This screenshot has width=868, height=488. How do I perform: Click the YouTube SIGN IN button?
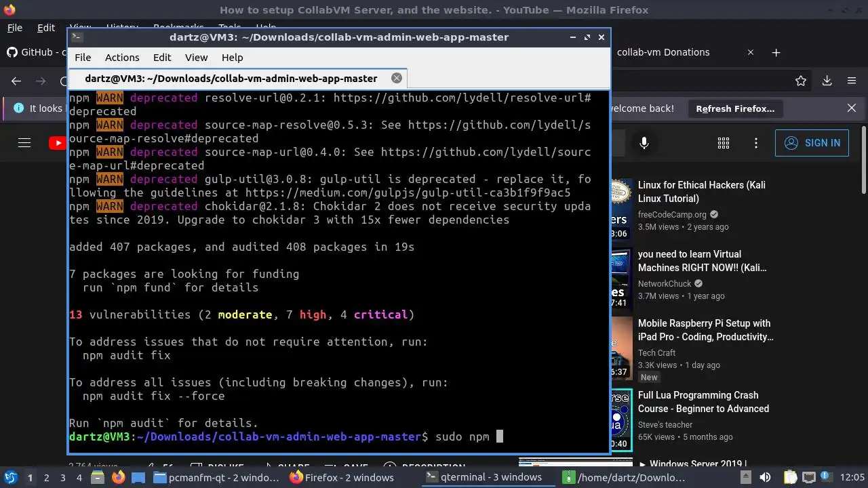tap(812, 143)
